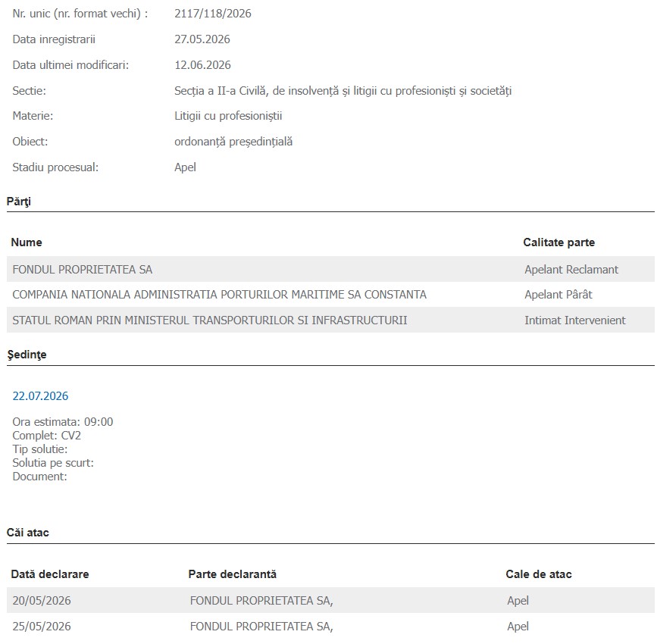657x644 pixels.
Task: Select the 20/05/2026 appeal row
Action: [x=330, y=600]
